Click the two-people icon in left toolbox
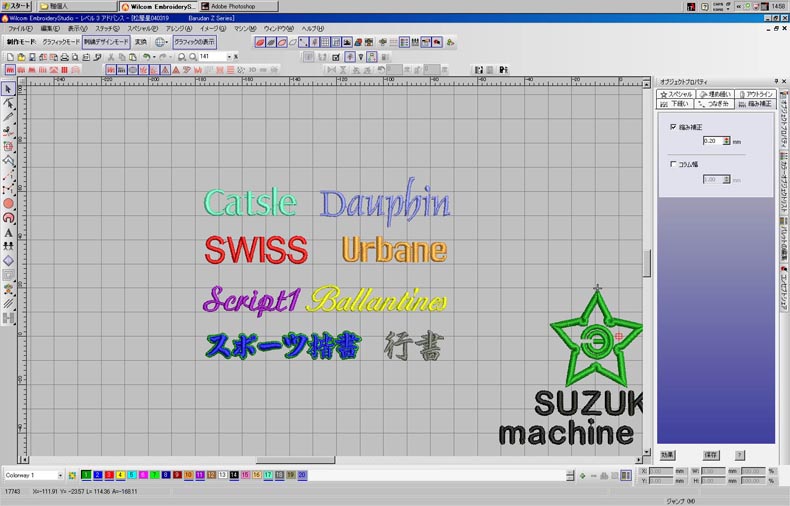Viewport: 790px width, 506px height. [8, 246]
